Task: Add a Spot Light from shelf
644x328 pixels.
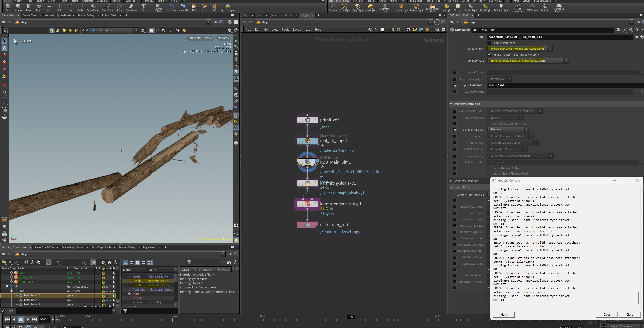Action: (358, 7)
